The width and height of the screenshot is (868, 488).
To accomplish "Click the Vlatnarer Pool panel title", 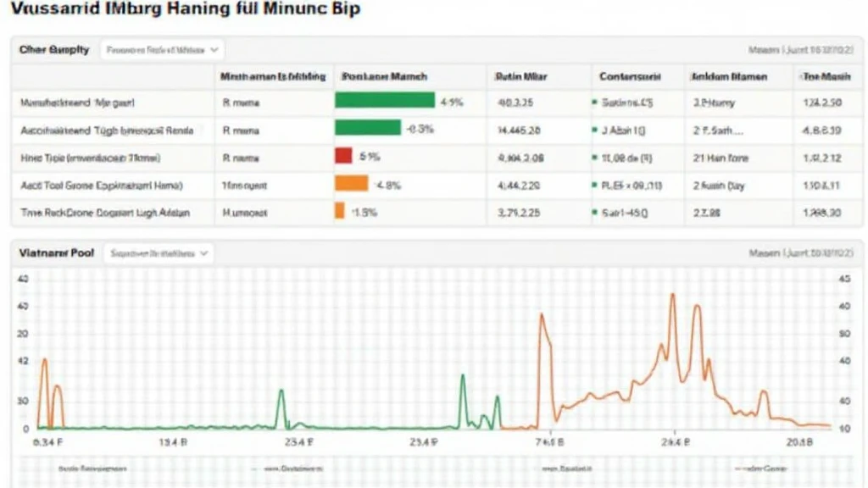I will pyautogui.click(x=57, y=252).
